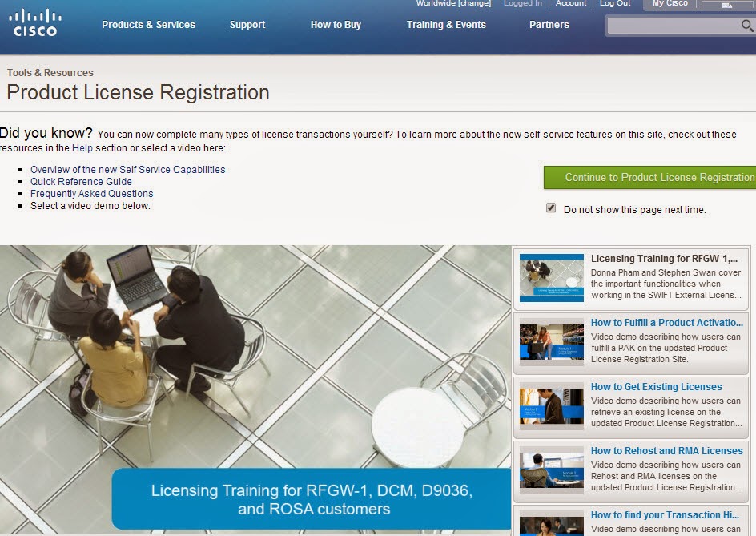Click 'Select a video demo below.' text
This screenshot has width=756, height=536.
click(90, 206)
